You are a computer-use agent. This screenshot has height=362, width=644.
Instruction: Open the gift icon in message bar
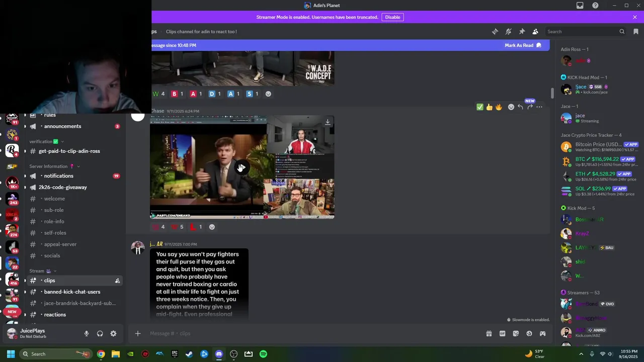point(489,333)
